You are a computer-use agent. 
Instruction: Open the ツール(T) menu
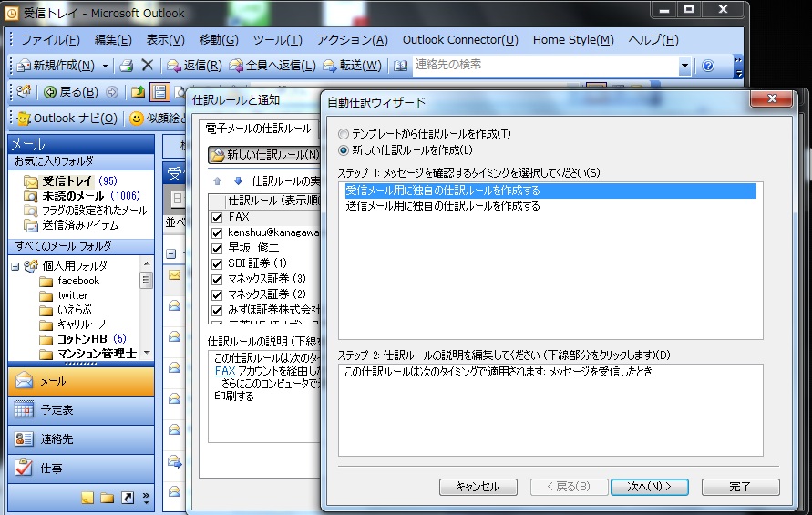278,40
